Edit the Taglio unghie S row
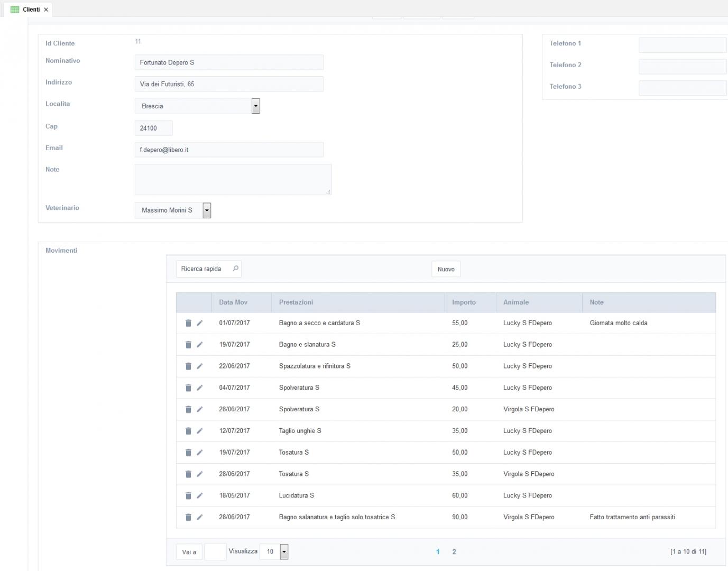 pyautogui.click(x=199, y=431)
